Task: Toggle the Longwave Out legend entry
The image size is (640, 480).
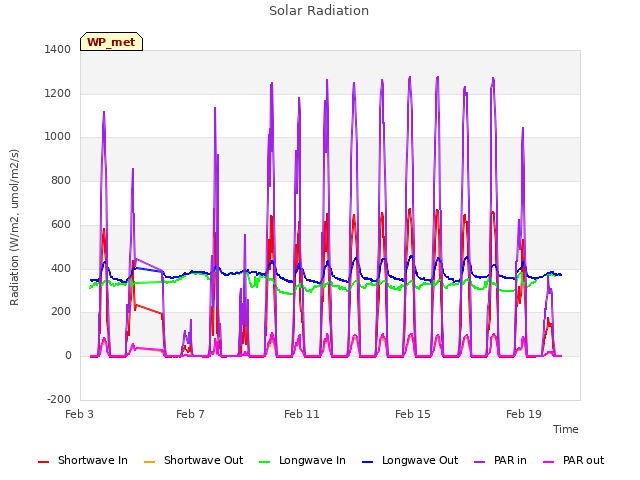Action: [410, 460]
